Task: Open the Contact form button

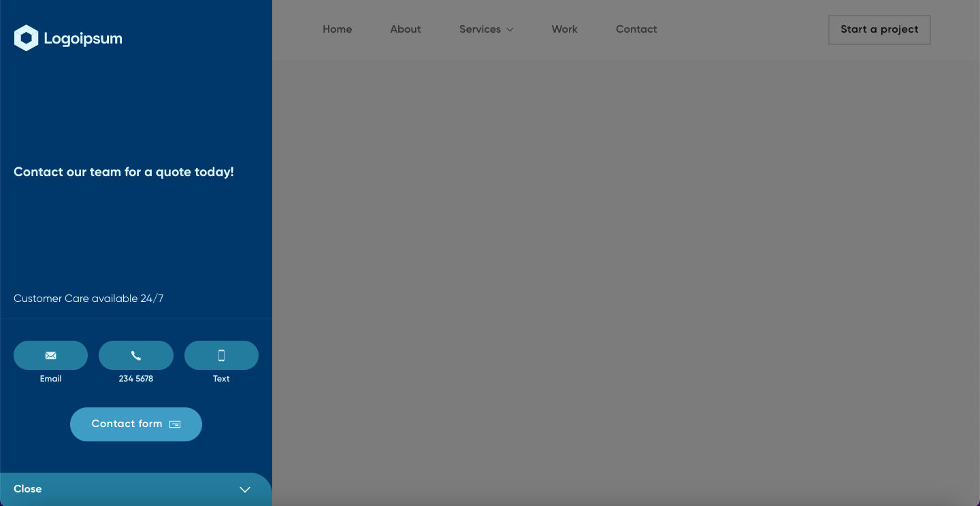Action: click(127, 424)
